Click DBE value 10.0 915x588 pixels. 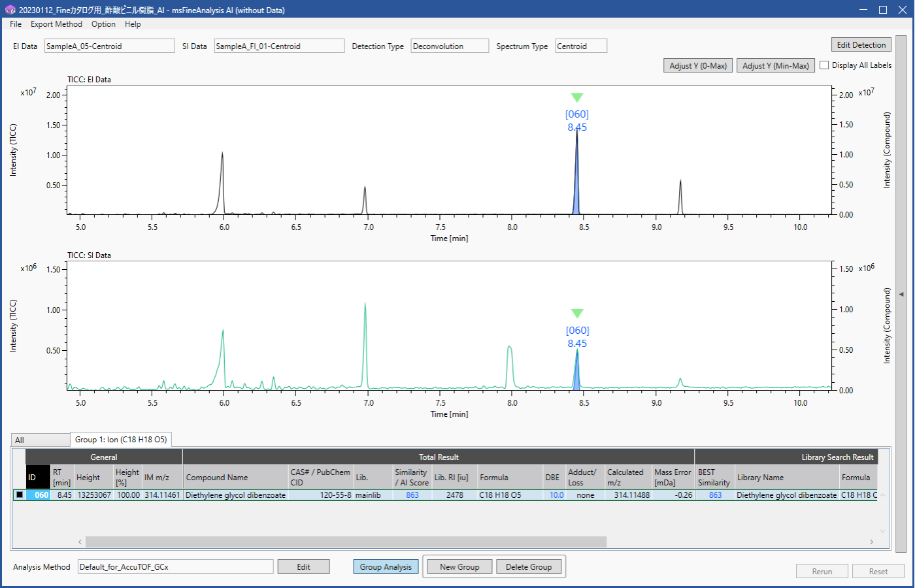coord(556,495)
